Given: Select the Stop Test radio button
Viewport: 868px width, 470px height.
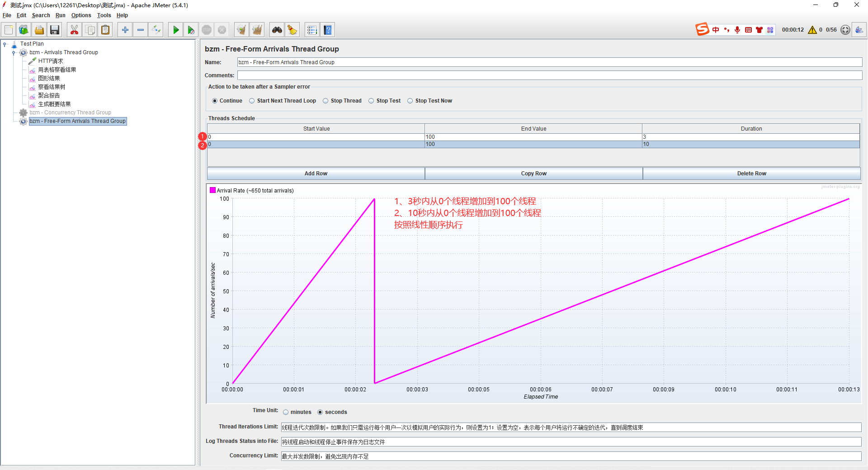Looking at the screenshot, I should pos(371,101).
